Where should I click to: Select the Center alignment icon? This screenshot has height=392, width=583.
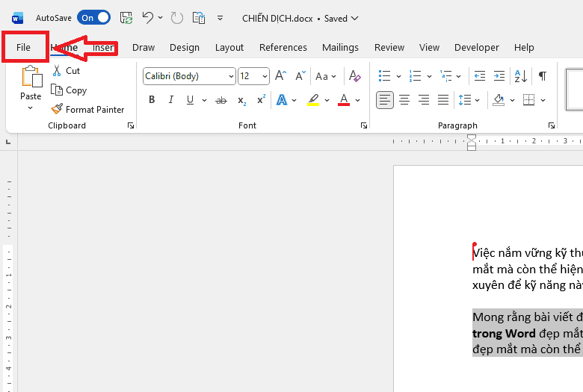(404, 100)
